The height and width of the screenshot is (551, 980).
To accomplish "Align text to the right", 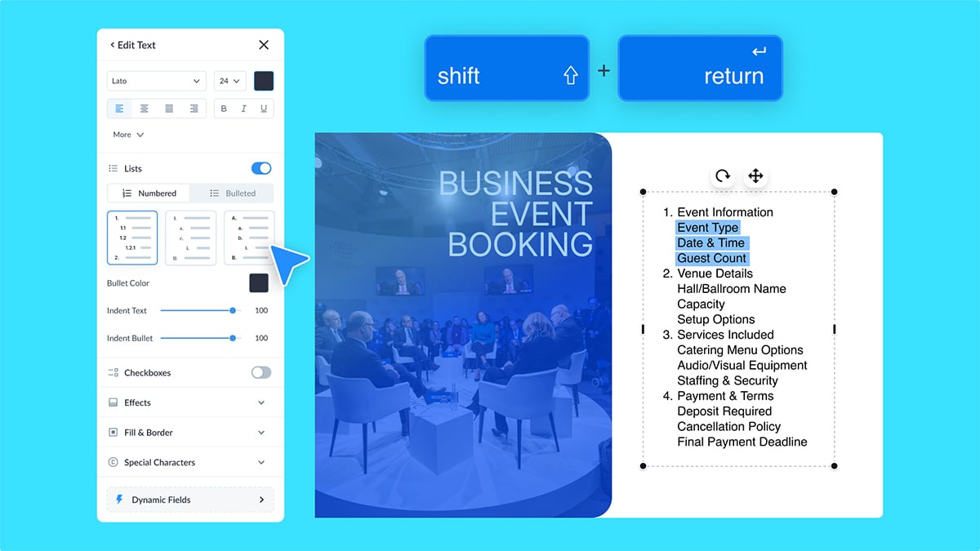I will 194,109.
